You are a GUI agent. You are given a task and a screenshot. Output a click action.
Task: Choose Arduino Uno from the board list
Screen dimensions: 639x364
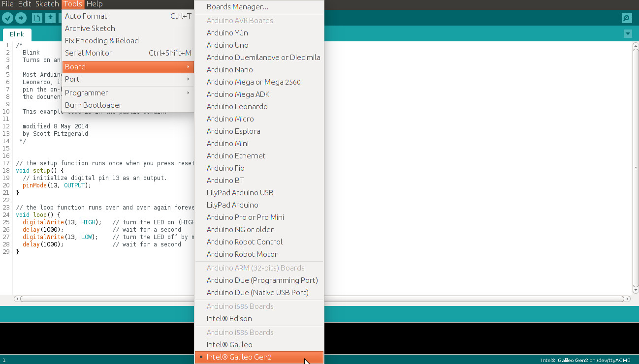[x=227, y=45]
